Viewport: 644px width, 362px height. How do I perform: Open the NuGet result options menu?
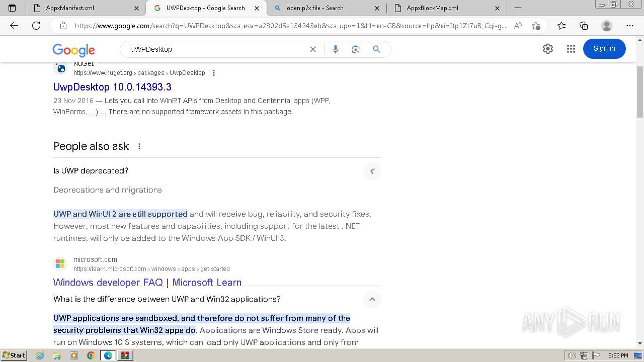pyautogui.click(x=214, y=73)
